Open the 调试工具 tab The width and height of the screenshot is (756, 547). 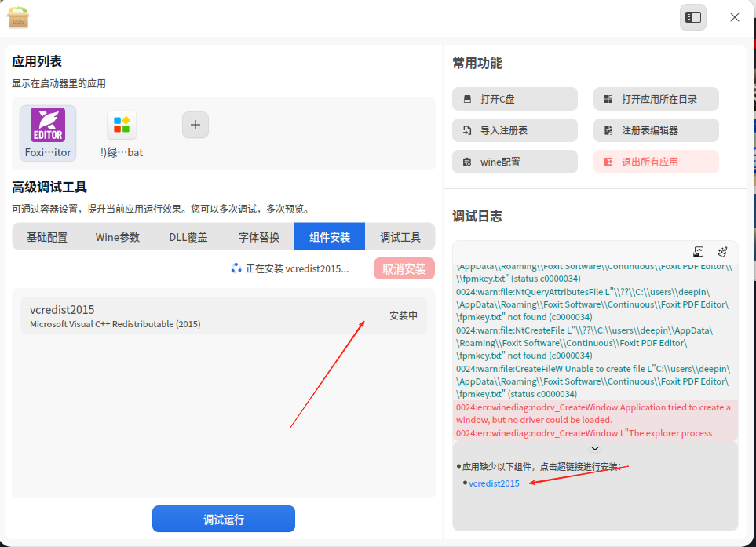400,237
